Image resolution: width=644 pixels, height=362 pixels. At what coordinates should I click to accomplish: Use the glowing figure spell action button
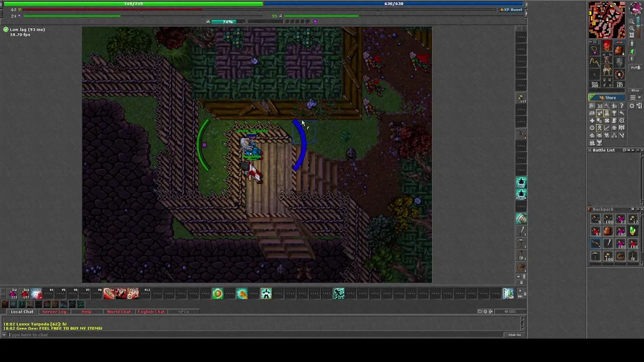[x=266, y=293]
